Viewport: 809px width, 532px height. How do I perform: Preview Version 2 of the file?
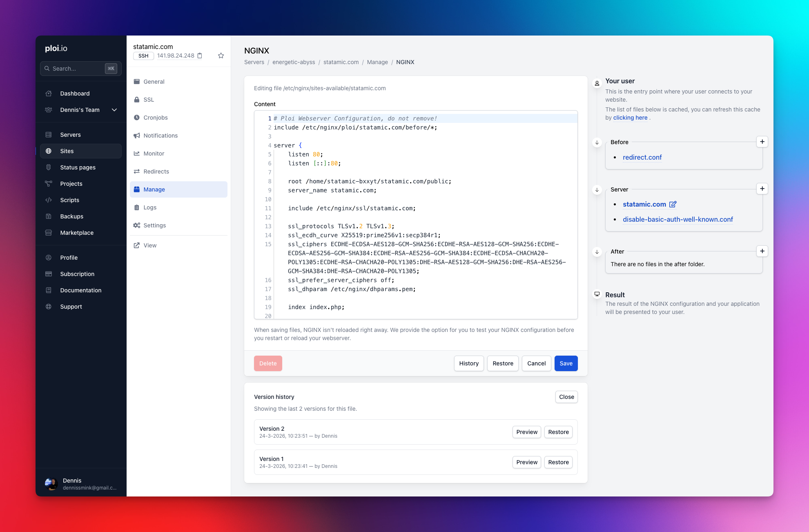point(526,432)
